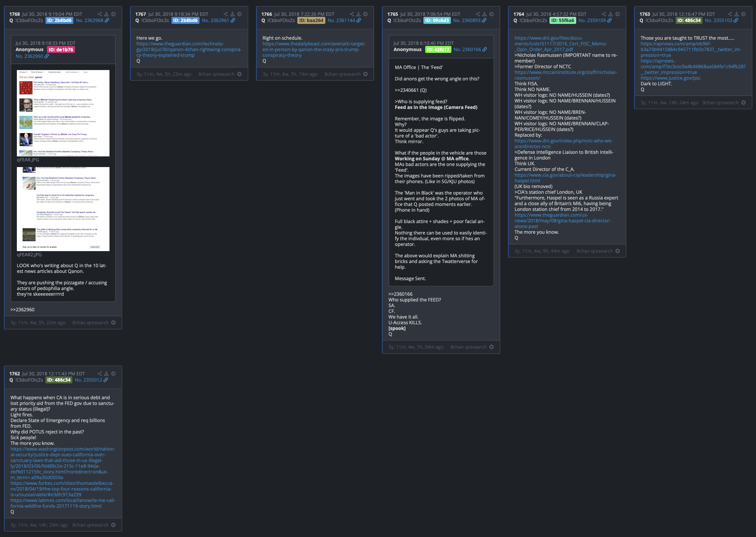
Task: Share post 1763
Action: point(730,14)
